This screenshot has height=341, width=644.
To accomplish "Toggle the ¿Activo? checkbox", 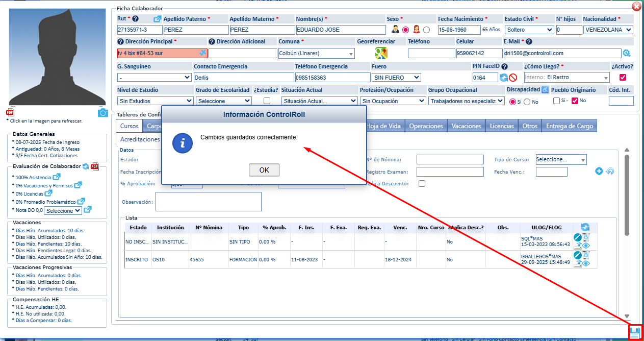I will point(622,78).
